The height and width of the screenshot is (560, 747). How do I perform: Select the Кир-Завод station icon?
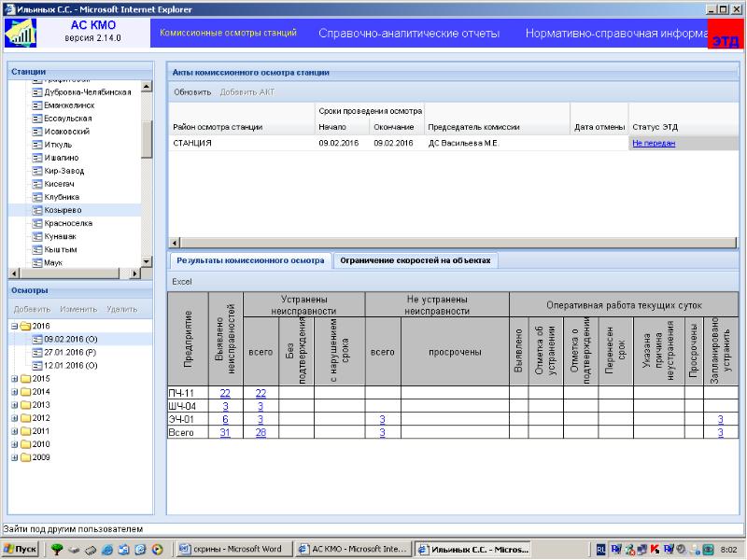click(37, 171)
